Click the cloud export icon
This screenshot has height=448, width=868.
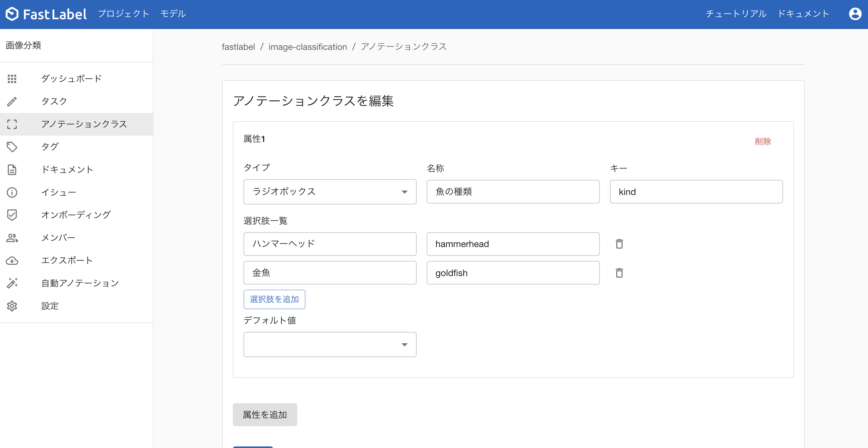tap(12, 261)
